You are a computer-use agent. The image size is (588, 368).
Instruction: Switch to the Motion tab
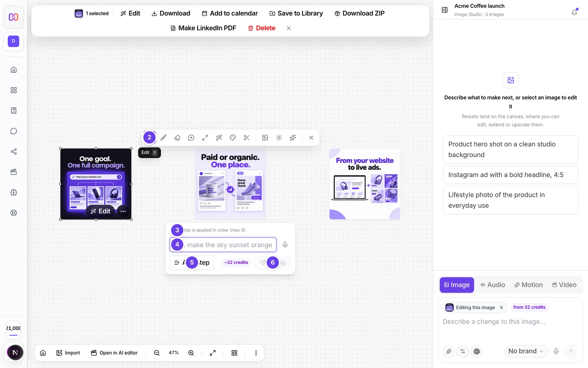coord(529,285)
